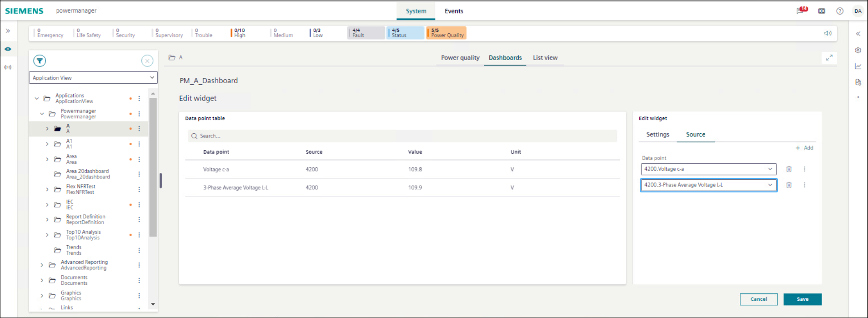
Task: Open the notifications flag icon
Action: click(x=802, y=10)
